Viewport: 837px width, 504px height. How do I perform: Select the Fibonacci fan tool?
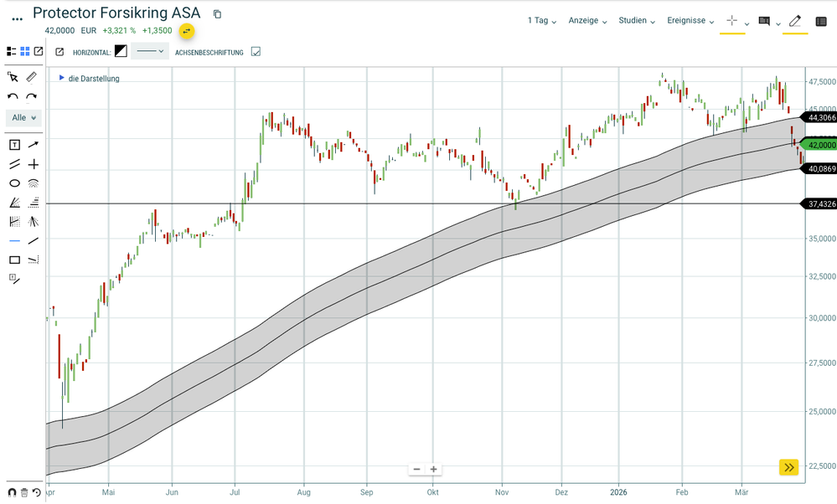(x=14, y=203)
